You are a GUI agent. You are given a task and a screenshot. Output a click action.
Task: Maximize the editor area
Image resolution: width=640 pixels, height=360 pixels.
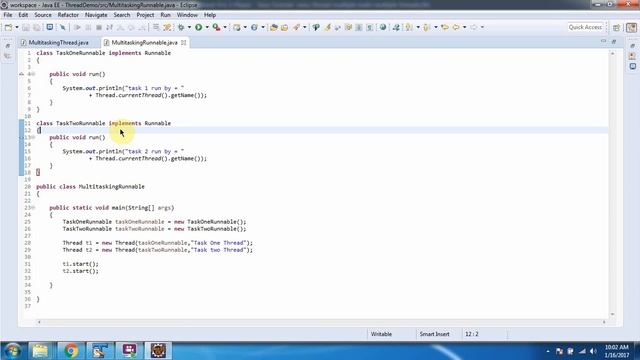point(613,42)
